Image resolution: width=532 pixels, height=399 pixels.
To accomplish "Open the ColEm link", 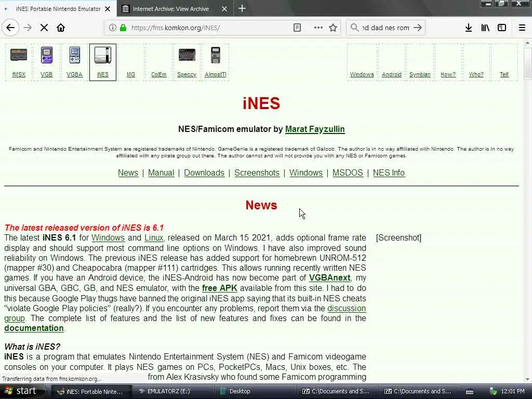I will pos(159,74).
